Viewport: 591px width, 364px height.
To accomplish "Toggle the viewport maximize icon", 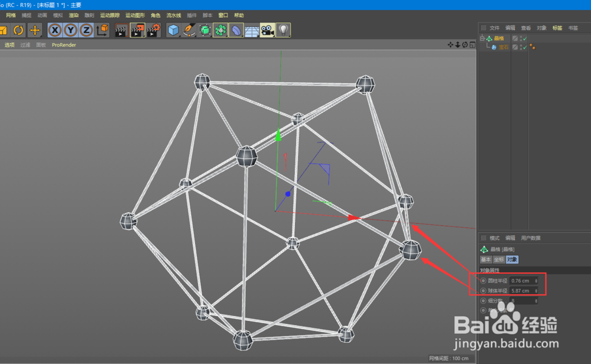I will pos(472,45).
